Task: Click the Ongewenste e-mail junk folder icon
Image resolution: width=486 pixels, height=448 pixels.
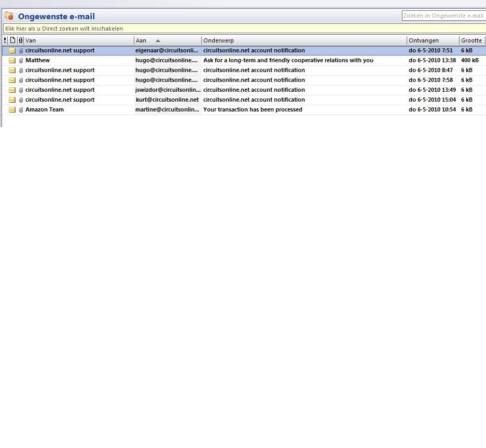Action: point(9,16)
